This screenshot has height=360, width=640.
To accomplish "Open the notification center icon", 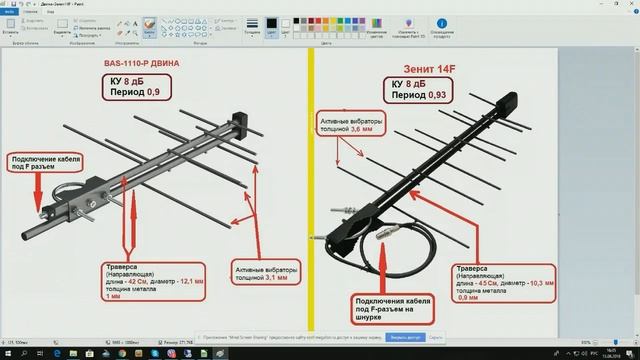I will tap(630, 353).
